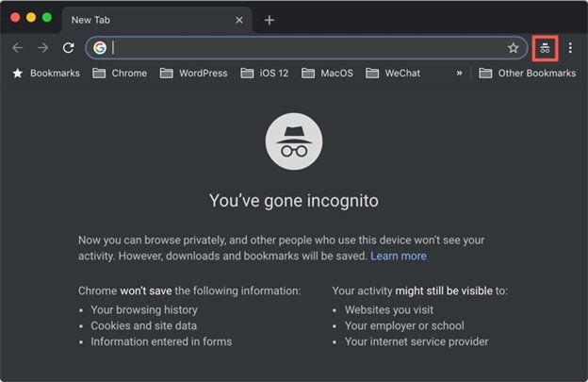The height and width of the screenshot is (382, 588).
Task: Minimize window with the yellow button
Action: point(31,18)
